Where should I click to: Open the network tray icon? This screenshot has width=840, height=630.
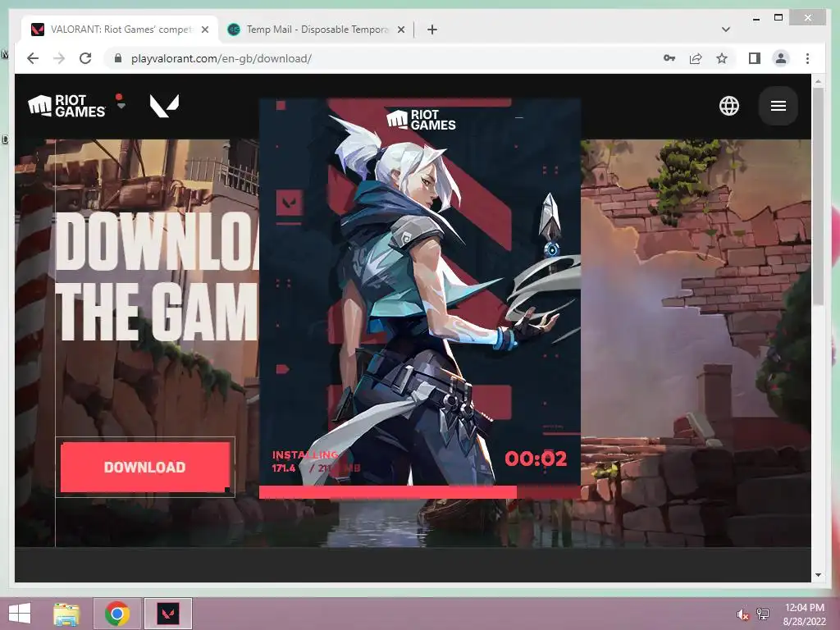tap(763, 614)
